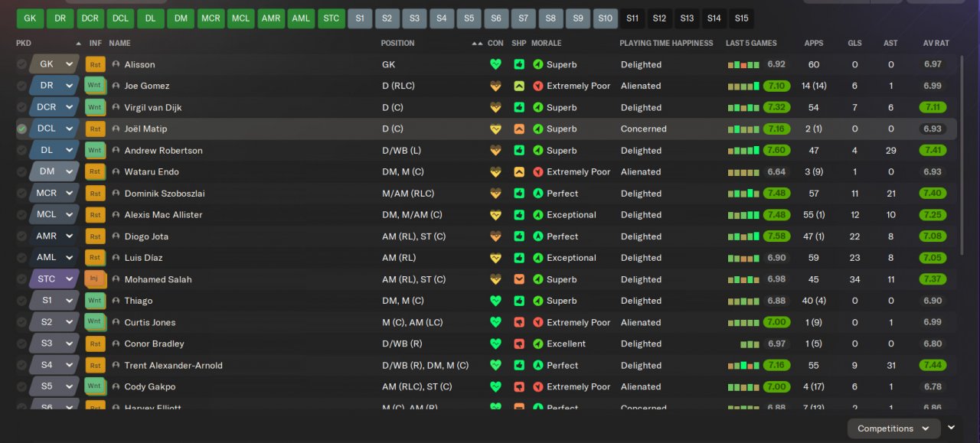Open Trent Alexander-Arnold's player name link
This screenshot has height=443, width=980.
[x=173, y=365]
